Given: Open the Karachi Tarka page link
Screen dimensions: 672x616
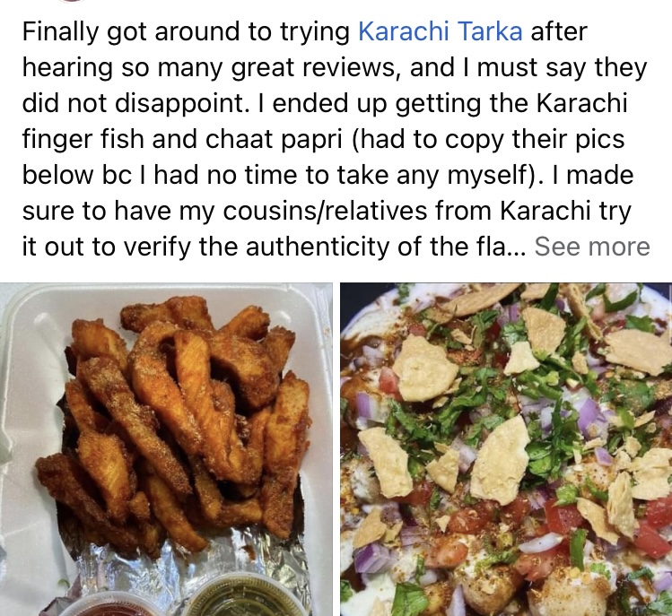Looking at the screenshot, I should click(x=441, y=31).
